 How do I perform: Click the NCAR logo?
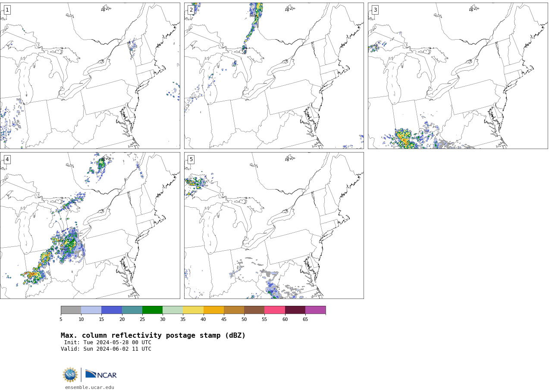click(101, 374)
